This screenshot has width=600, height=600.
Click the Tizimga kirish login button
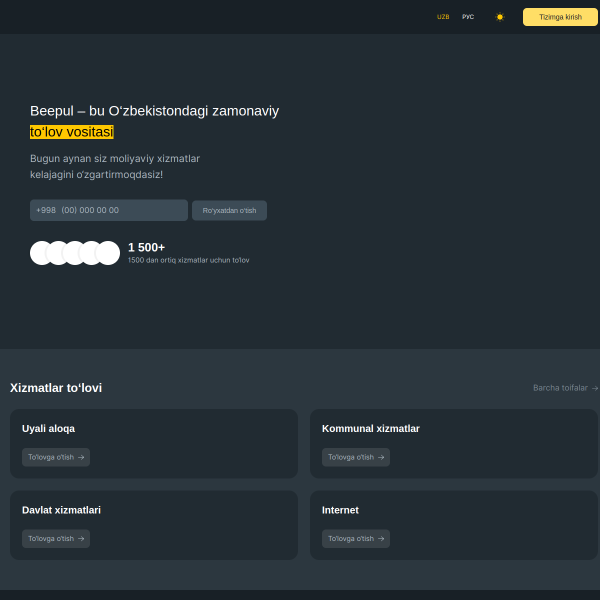[x=560, y=17]
